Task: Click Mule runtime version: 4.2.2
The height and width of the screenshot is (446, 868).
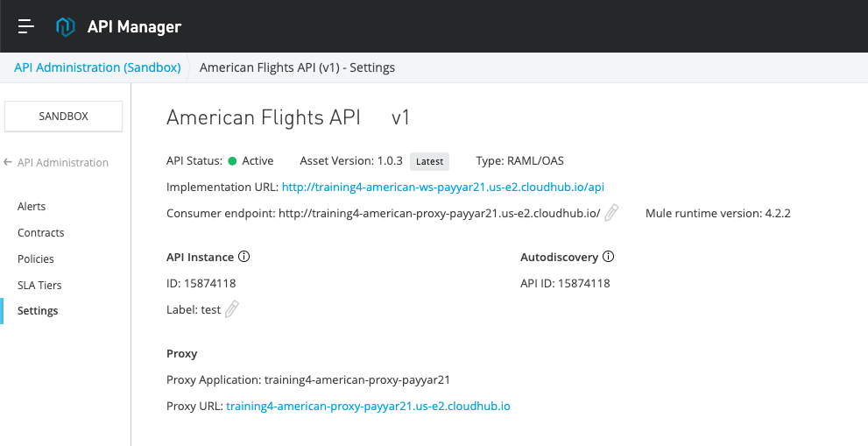Action: tap(718, 213)
